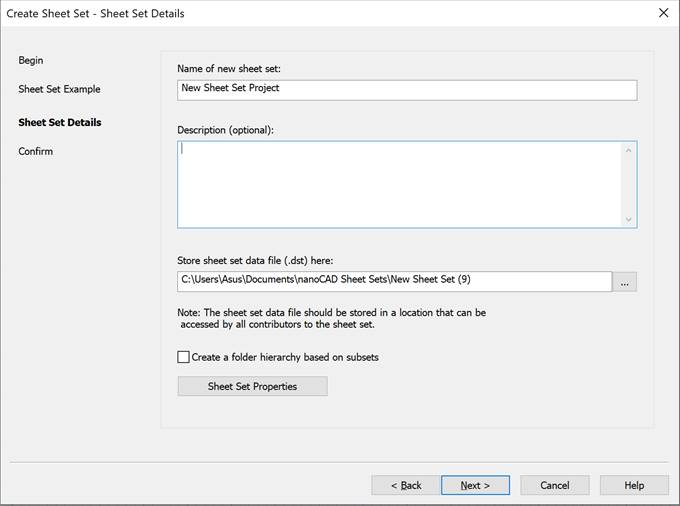Close the Create Sheet Set dialog
Image resolution: width=680 pixels, height=506 pixels.
coord(663,13)
